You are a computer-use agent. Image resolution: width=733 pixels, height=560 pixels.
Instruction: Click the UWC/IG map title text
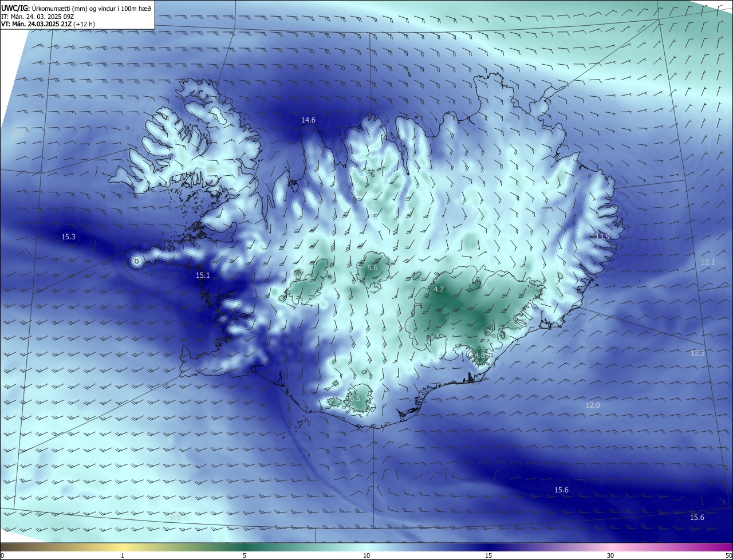(77, 8)
